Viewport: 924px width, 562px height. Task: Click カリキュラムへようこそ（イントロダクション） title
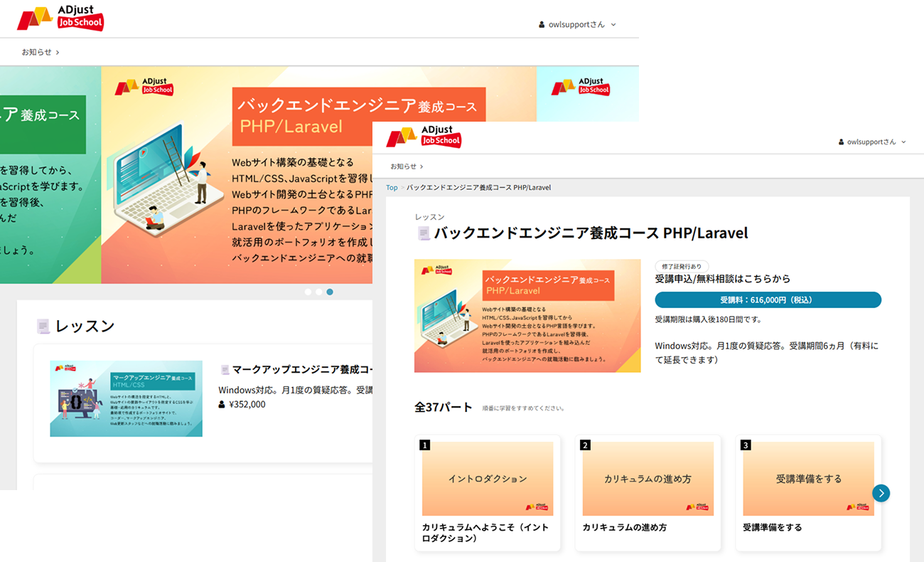[485, 533]
